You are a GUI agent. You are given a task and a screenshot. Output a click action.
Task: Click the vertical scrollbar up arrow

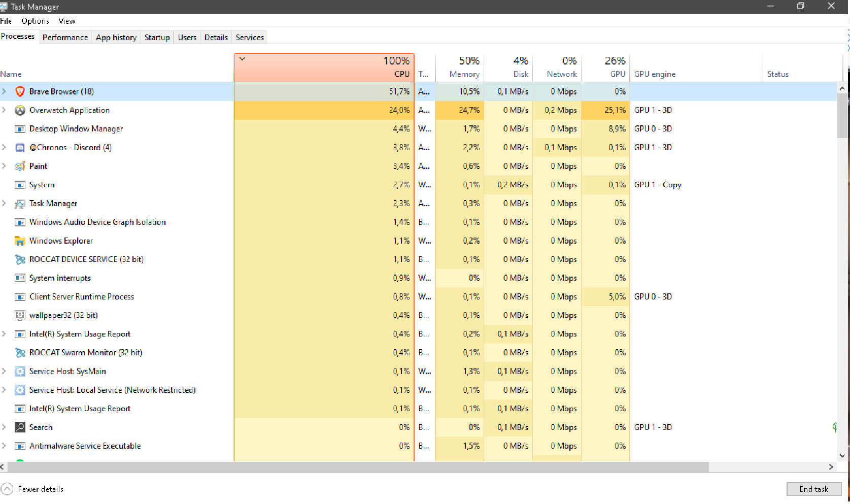click(x=842, y=88)
